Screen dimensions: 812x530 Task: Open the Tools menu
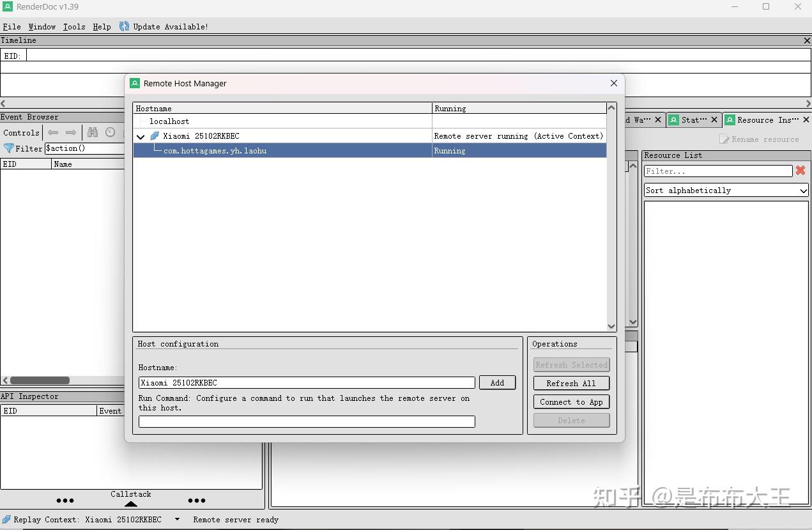74,26
